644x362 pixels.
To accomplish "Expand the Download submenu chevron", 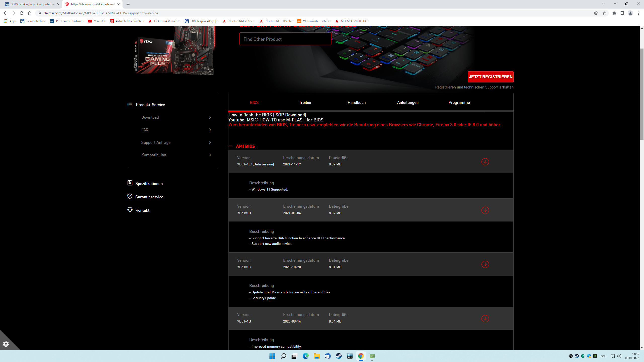I will 210,117.
